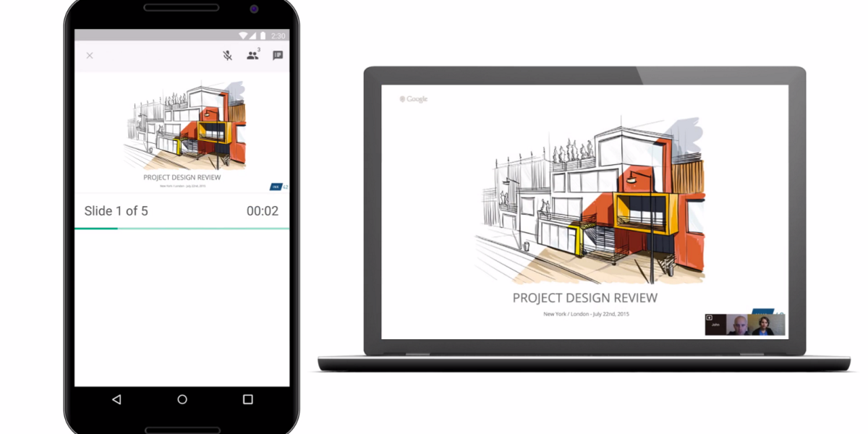Click the 2:30 clock in status bar
Image resolution: width=868 pixels, height=434 pixels.
(x=278, y=35)
